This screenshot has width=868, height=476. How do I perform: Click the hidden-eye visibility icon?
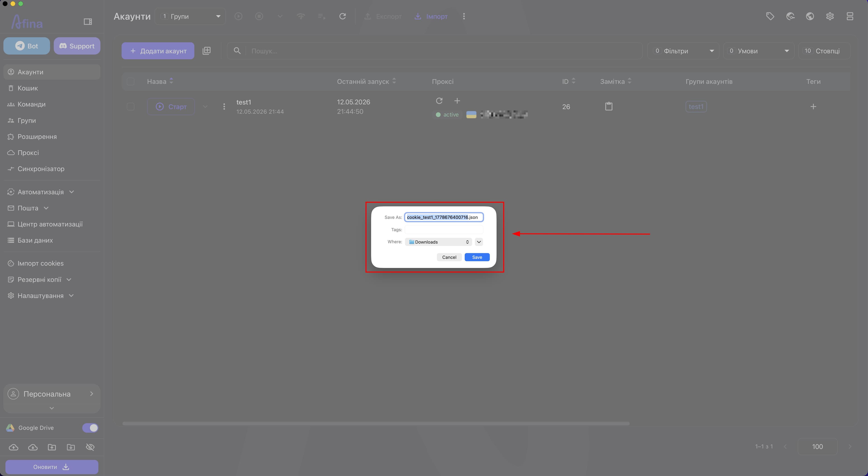(x=90, y=447)
